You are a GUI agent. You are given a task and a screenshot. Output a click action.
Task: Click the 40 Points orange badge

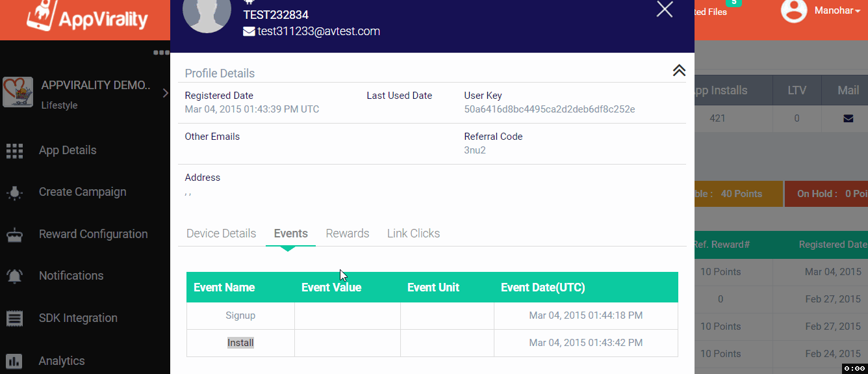[x=737, y=194]
